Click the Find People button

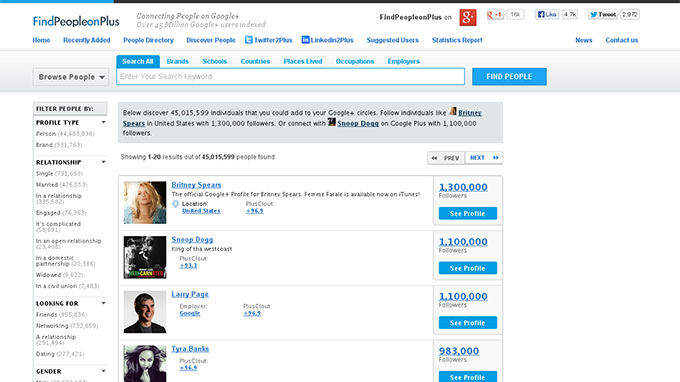point(509,77)
